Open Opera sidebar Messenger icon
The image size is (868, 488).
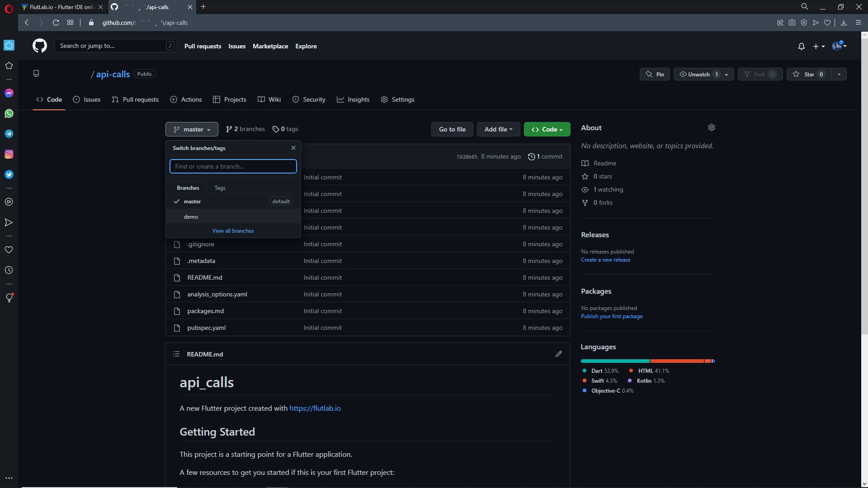9,93
